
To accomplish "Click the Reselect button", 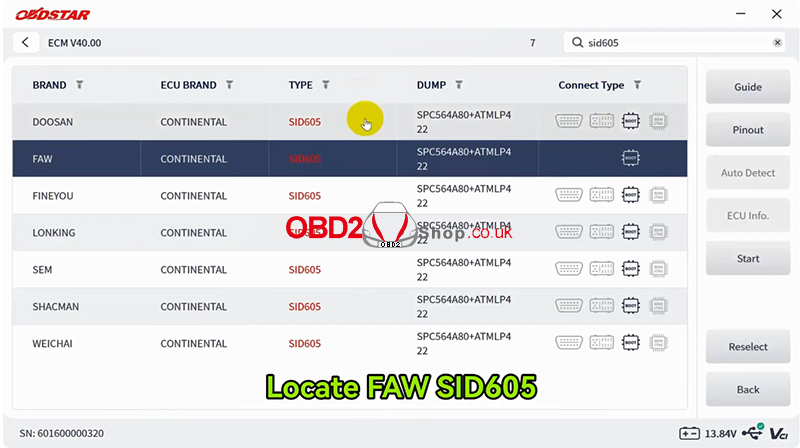I will (748, 346).
